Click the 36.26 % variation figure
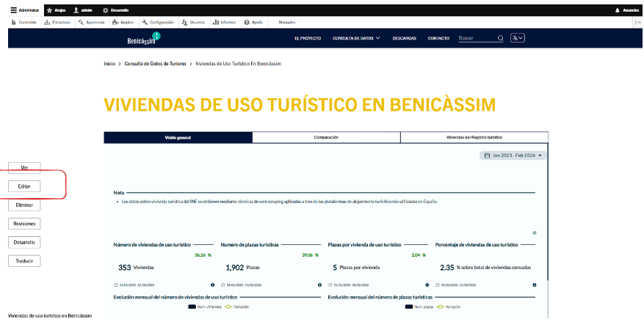This screenshot has height=330, width=644. 203,255
